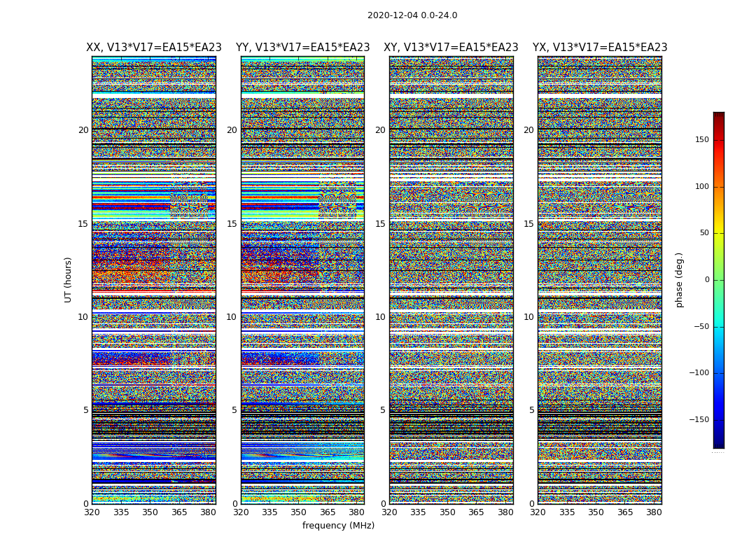Screen dimensions: 735x560
Task: Click the 20 hour tick of XX plot
Action: pos(83,130)
